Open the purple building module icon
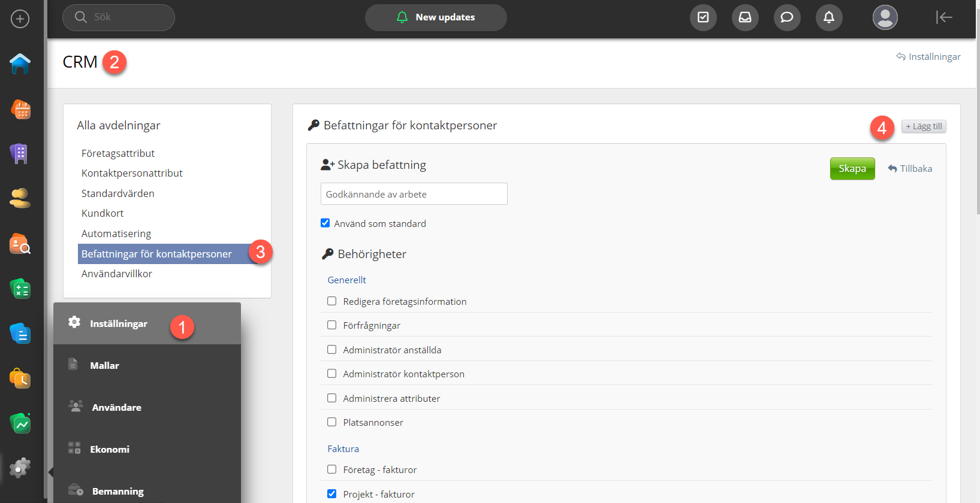The width and height of the screenshot is (980, 503). (20, 154)
